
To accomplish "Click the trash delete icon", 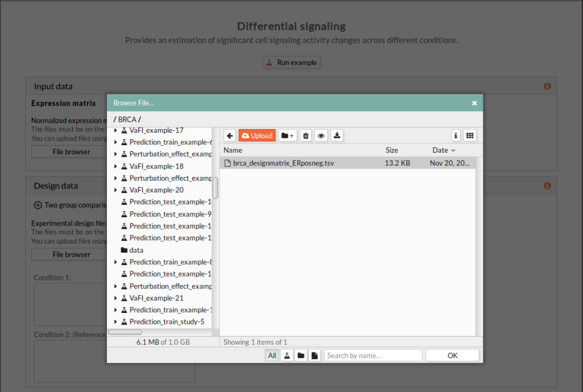I will coord(306,135).
